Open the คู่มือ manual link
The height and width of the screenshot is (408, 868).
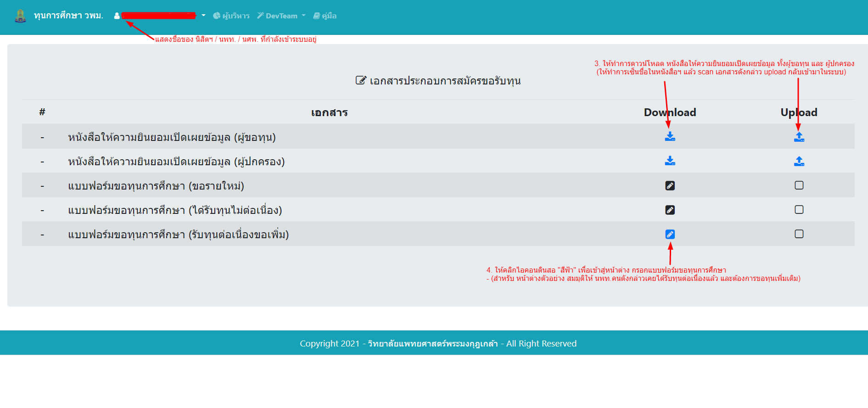point(325,16)
